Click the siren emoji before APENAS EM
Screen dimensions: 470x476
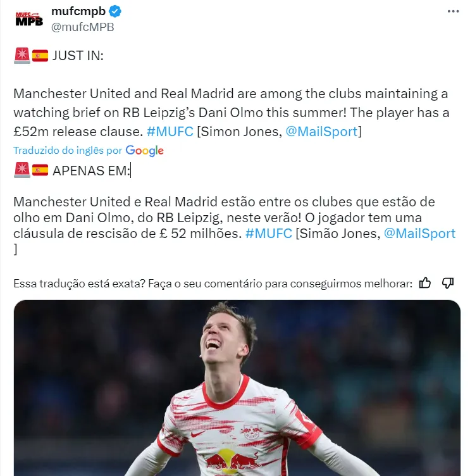(x=22, y=170)
